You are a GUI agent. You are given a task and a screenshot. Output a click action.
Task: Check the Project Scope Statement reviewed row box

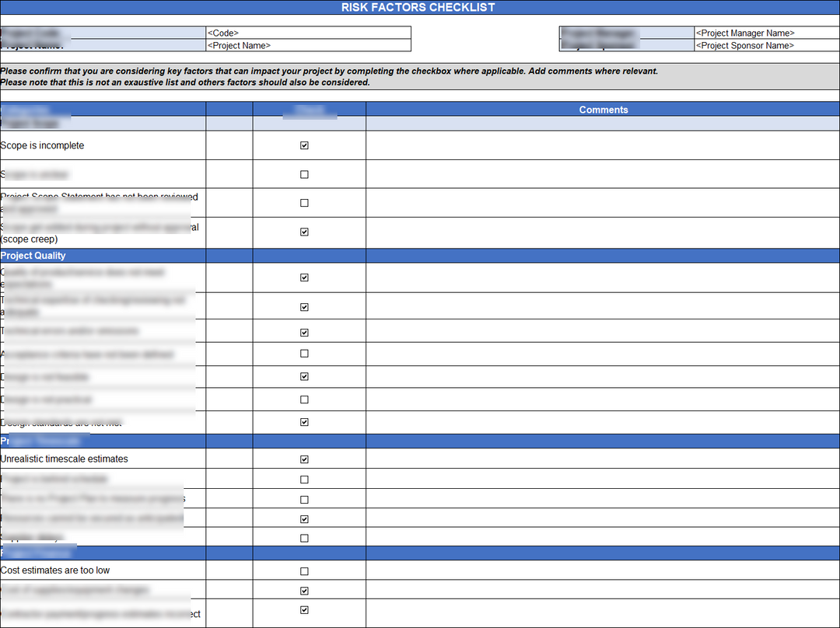click(x=304, y=203)
